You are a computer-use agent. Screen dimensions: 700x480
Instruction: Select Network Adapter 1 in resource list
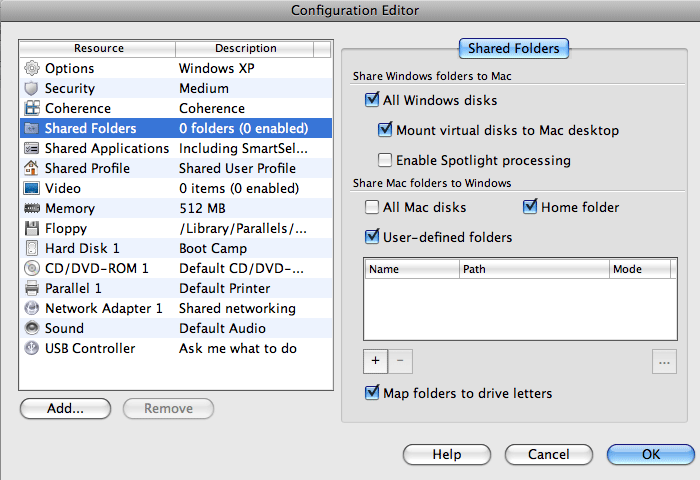pos(103,309)
